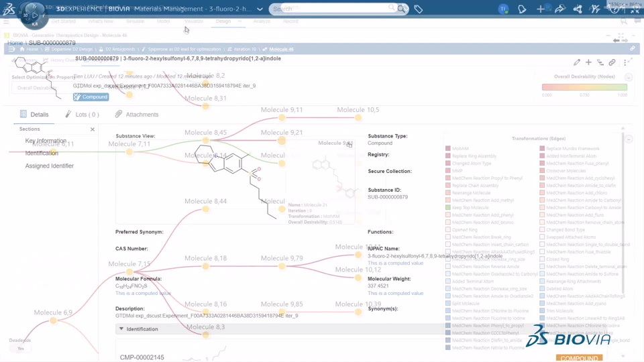Open the apps/tools icon in the top bar
Image resolution: width=644 pixels, height=362 pixels.
pos(596,9)
